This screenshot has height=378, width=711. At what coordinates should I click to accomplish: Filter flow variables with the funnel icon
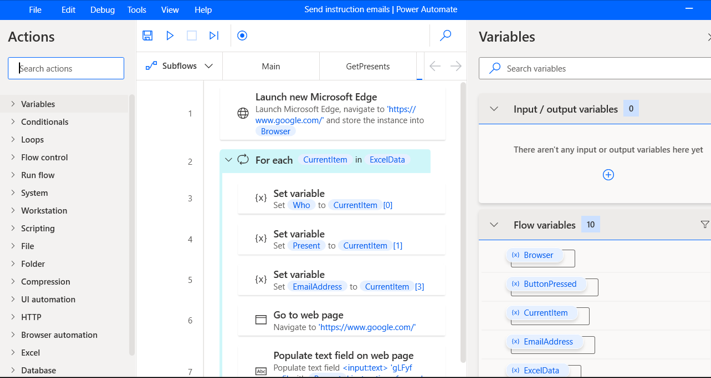click(705, 224)
